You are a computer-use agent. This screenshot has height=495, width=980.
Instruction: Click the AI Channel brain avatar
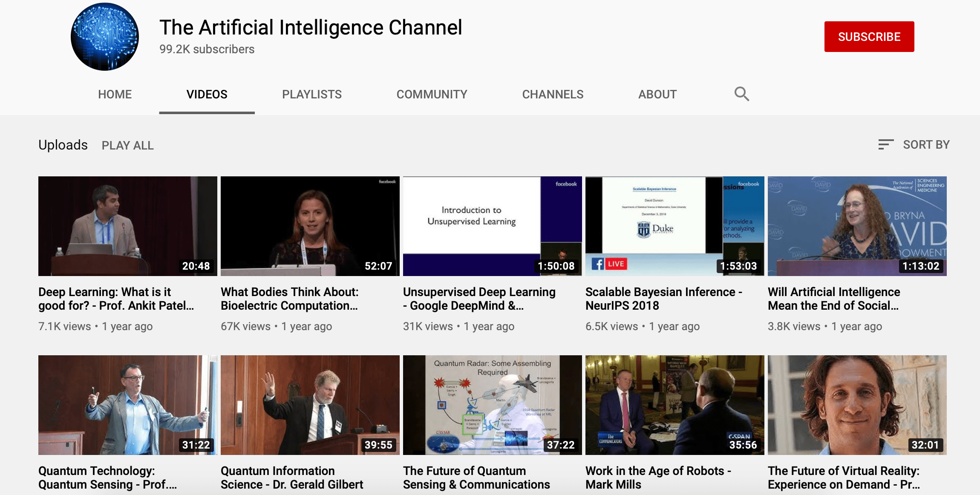click(105, 37)
